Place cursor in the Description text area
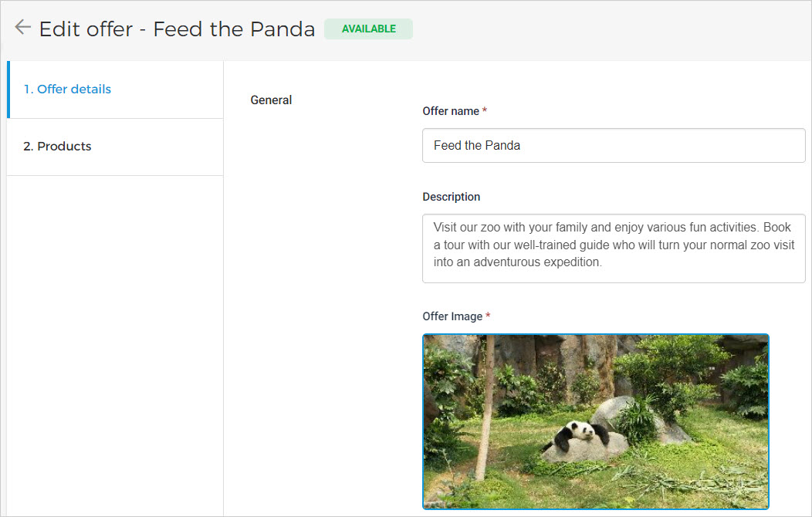Screen dimensions: 812x517 (614, 248)
